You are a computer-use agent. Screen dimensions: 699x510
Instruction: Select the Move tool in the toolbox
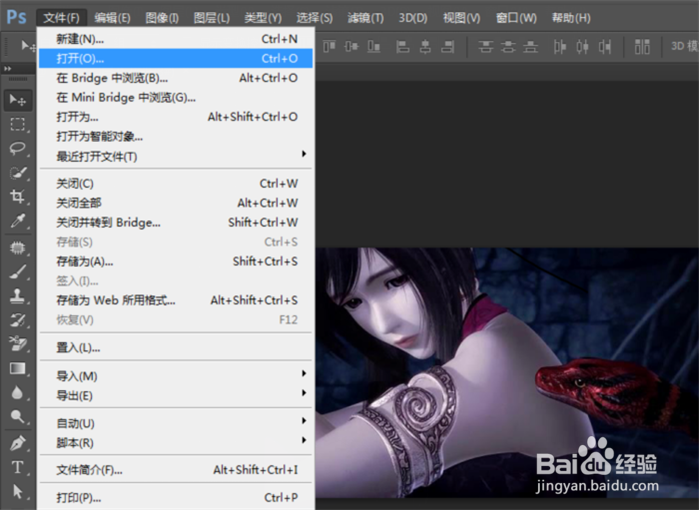coord(18,100)
